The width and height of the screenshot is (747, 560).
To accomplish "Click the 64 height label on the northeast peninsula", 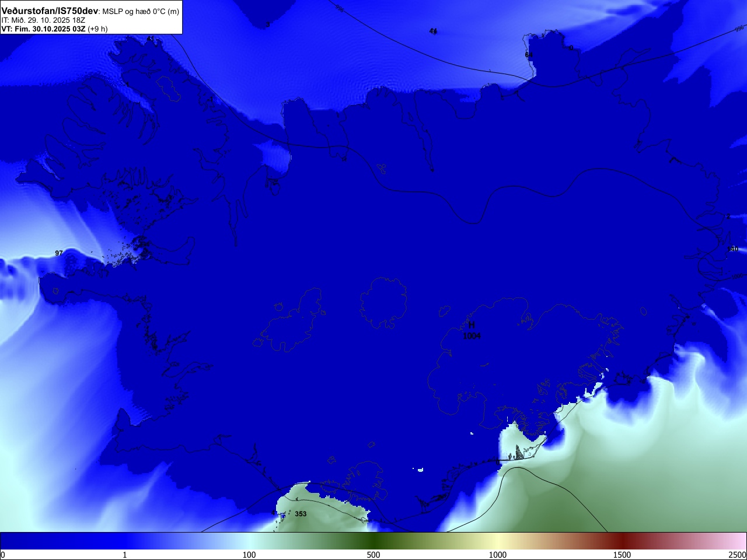I will click(x=529, y=55).
